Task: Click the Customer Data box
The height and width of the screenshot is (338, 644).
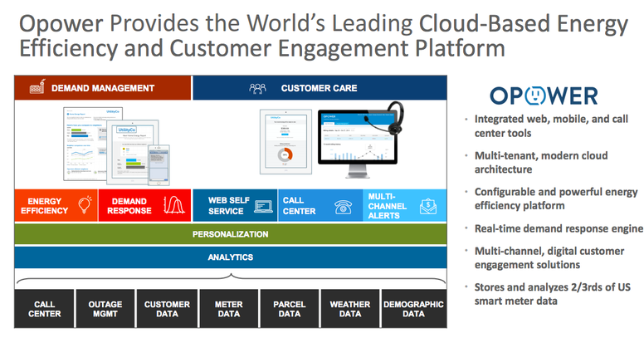Action: [x=167, y=309]
